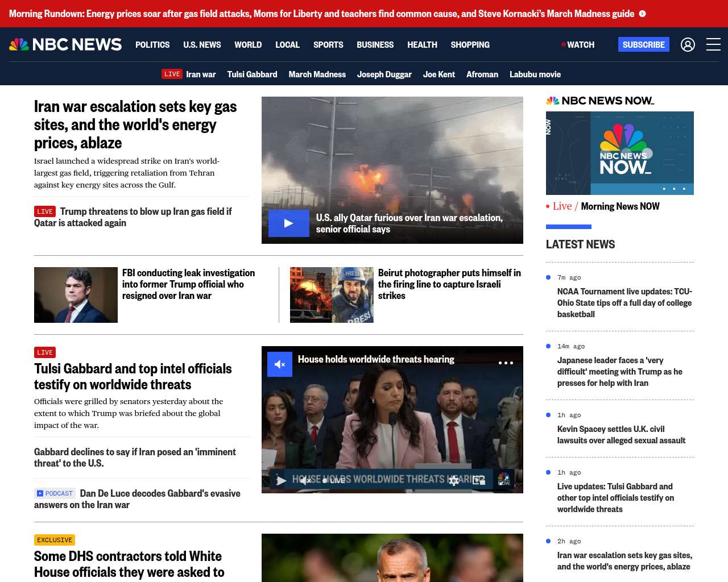
Task: Unmute with the blue speaker button
Action: [280, 364]
